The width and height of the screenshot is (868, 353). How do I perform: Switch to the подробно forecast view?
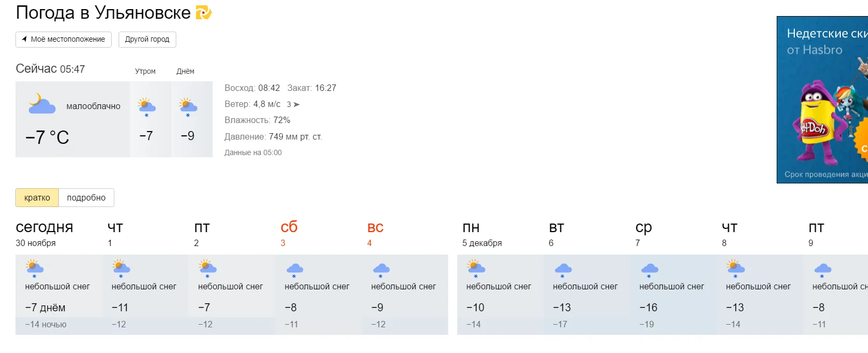tap(86, 197)
